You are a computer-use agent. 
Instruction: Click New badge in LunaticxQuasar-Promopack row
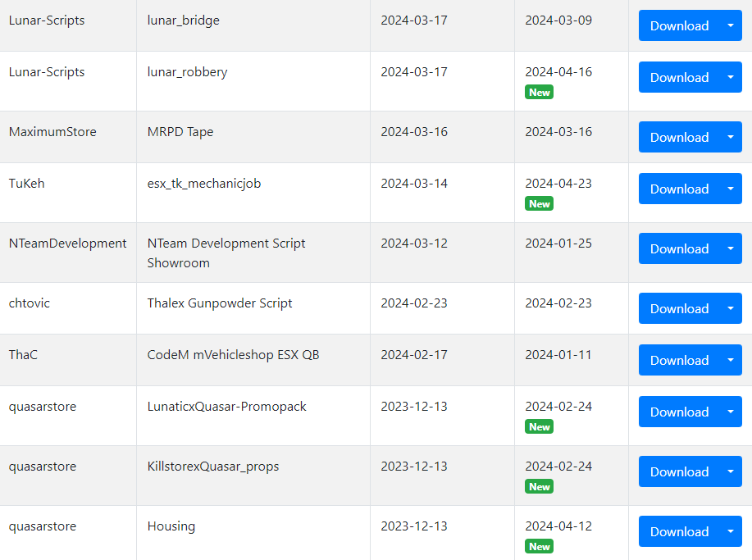539,426
